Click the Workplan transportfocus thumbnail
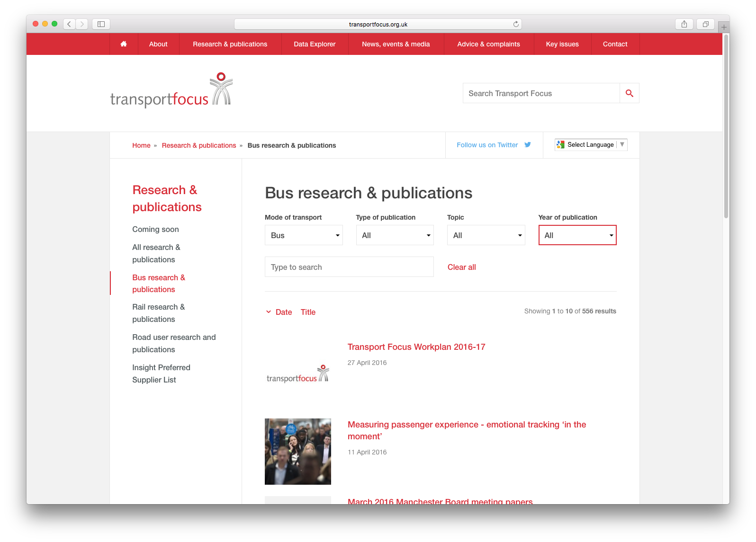Screen dimensions: 756x542 pyautogui.click(x=298, y=373)
